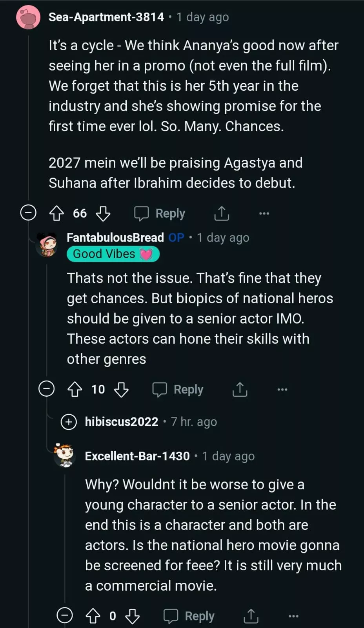Collapse FantabulousBread's reply thread
Viewport: 364px width, 628px height.
(x=46, y=389)
